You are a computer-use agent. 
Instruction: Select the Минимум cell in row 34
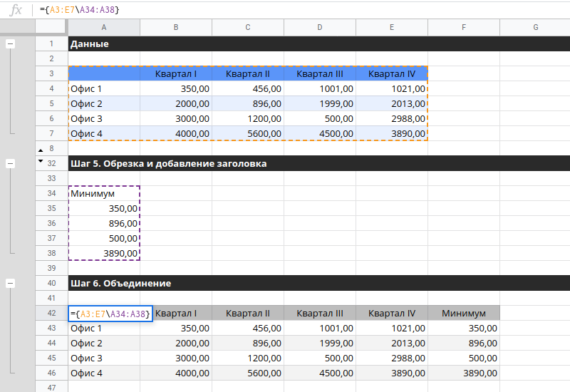tap(104, 193)
